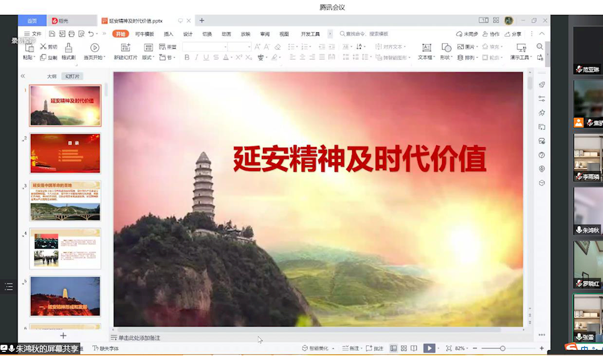Click the 分享 share button
The image size is (603, 364).
pyautogui.click(x=513, y=34)
